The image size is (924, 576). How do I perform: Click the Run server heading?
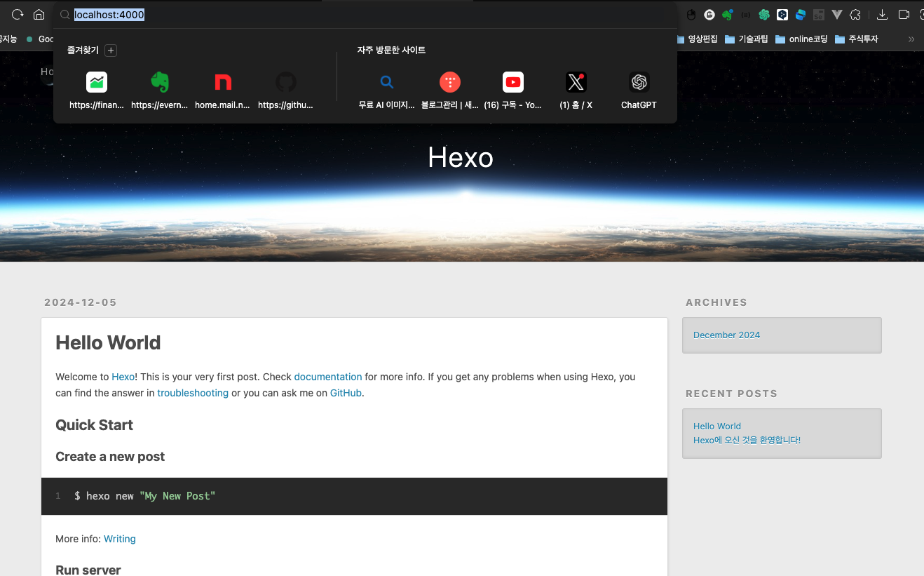point(88,570)
